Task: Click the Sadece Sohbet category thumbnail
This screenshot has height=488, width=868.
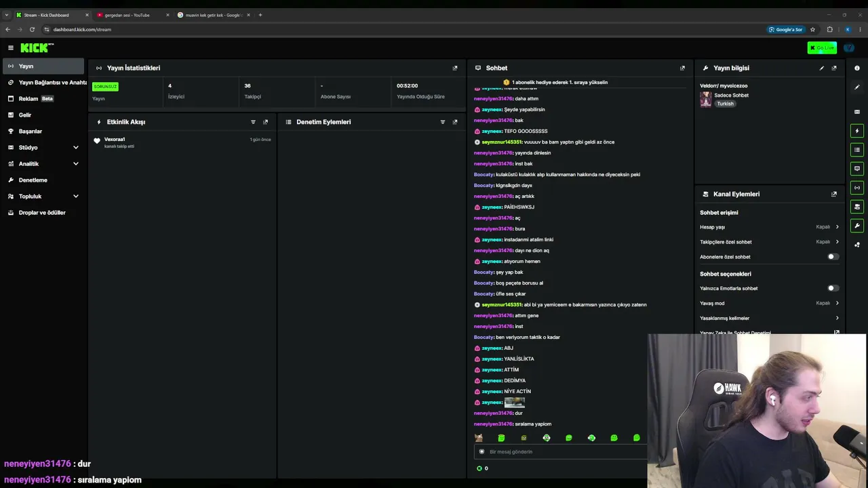Action: tap(706, 99)
